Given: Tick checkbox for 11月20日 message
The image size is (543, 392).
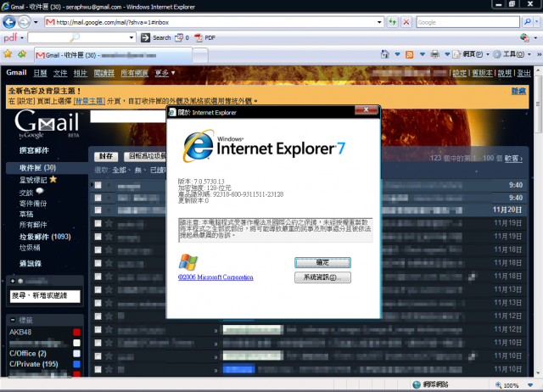Looking at the screenshot, I should point(98,210).
